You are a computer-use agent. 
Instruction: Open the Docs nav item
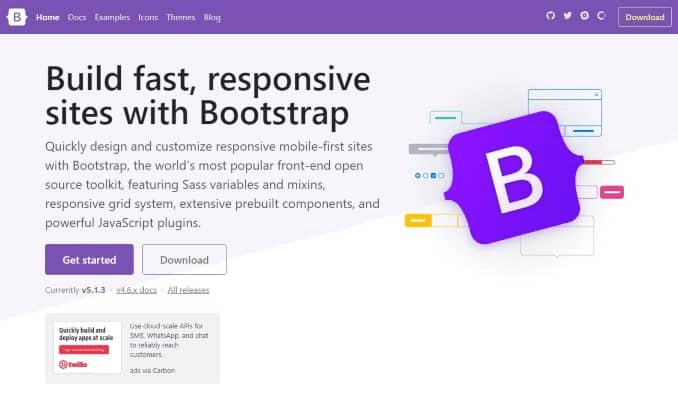(x=77, y=17)
